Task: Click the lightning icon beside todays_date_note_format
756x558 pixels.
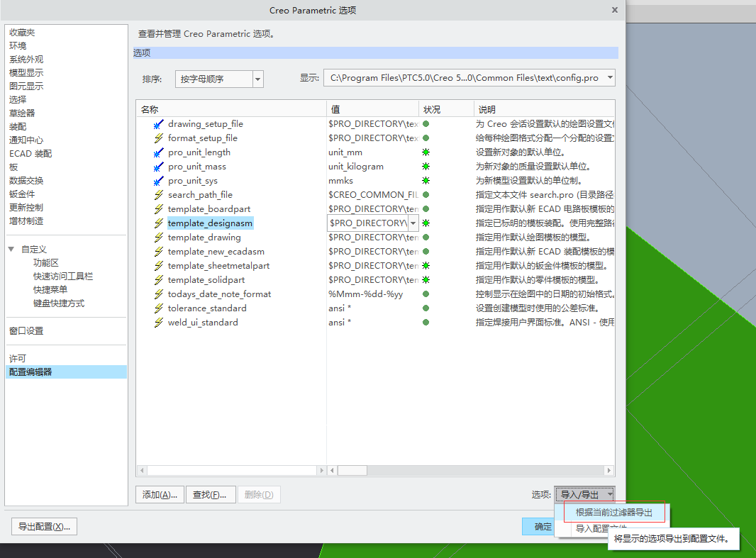Action: tap(159, 294)
